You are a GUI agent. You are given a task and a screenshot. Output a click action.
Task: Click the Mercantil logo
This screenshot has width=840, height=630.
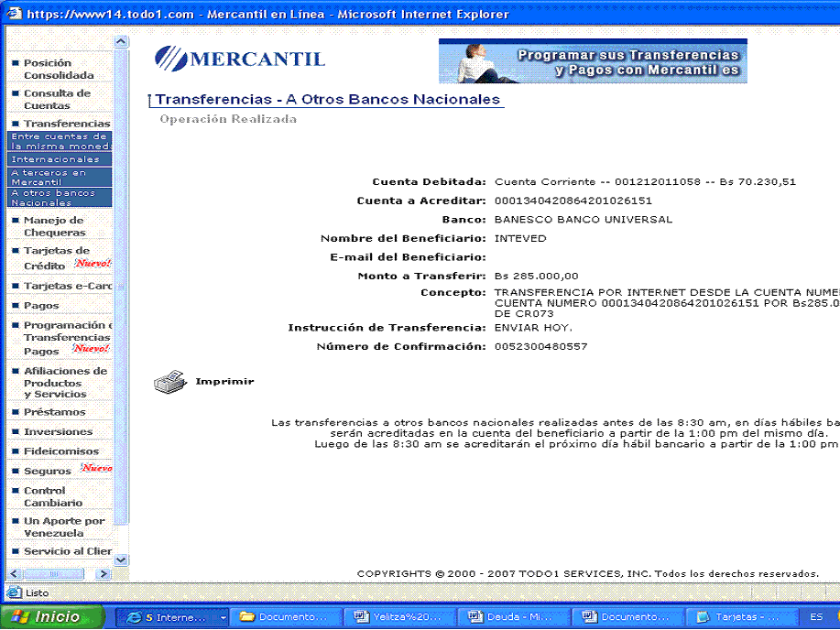coord(240,59)
